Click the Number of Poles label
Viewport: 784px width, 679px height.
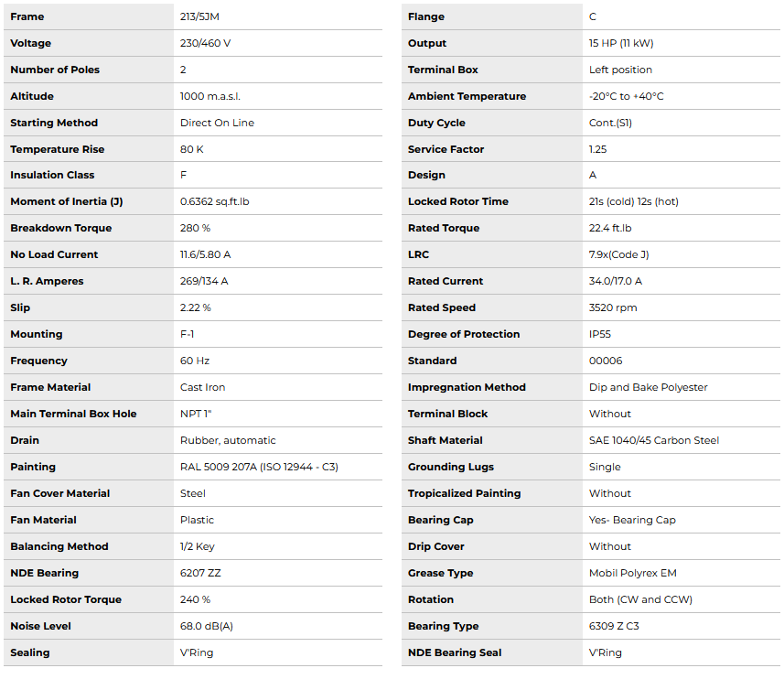coord(55,70)
